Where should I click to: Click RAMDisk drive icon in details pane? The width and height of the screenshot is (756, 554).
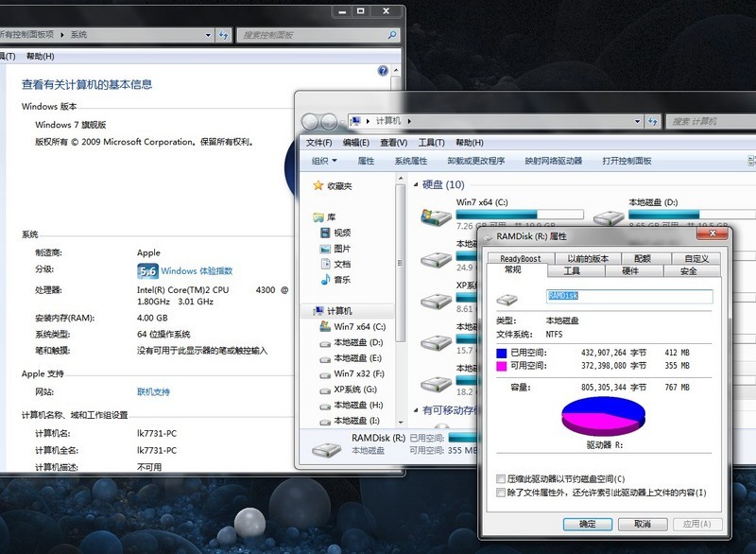pyautogui.click(x=326, y=449)
